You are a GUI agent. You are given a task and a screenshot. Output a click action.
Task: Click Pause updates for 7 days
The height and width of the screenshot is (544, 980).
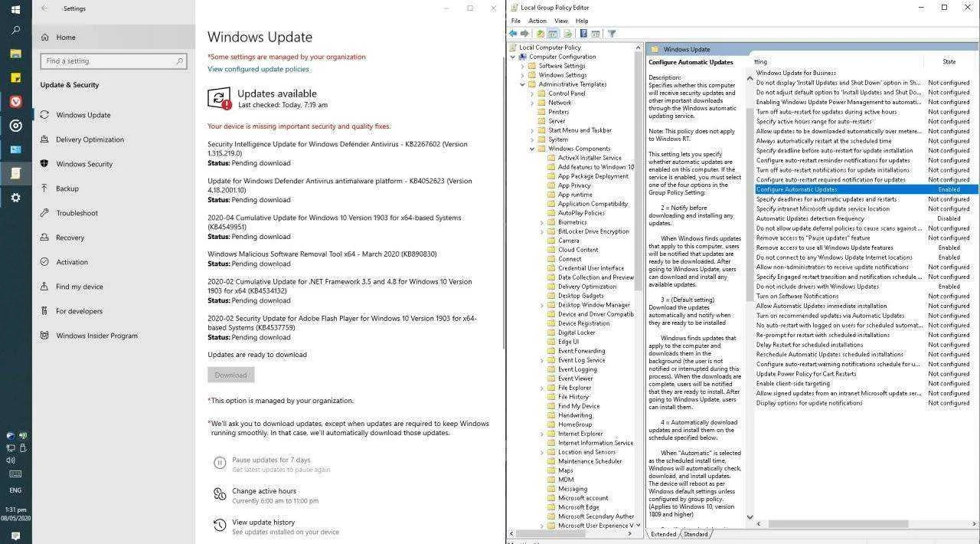pyautogui.click(x=271, y=460)
